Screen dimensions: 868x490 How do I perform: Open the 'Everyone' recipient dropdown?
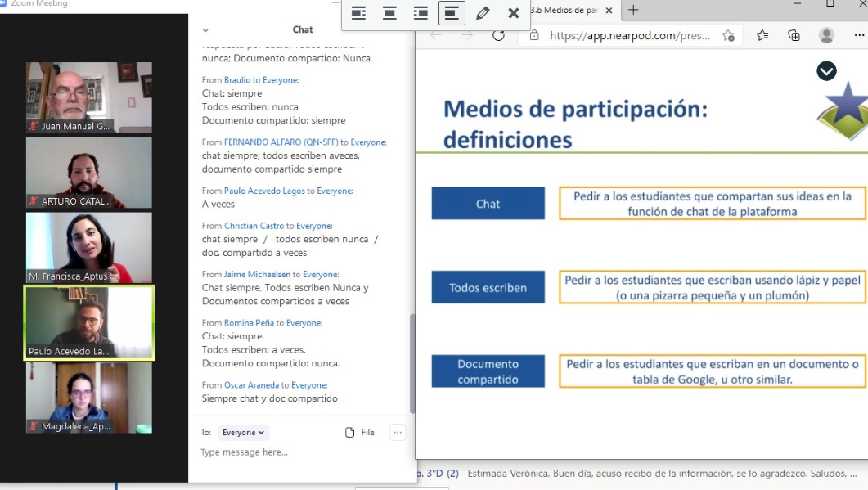tap(243, 433)
